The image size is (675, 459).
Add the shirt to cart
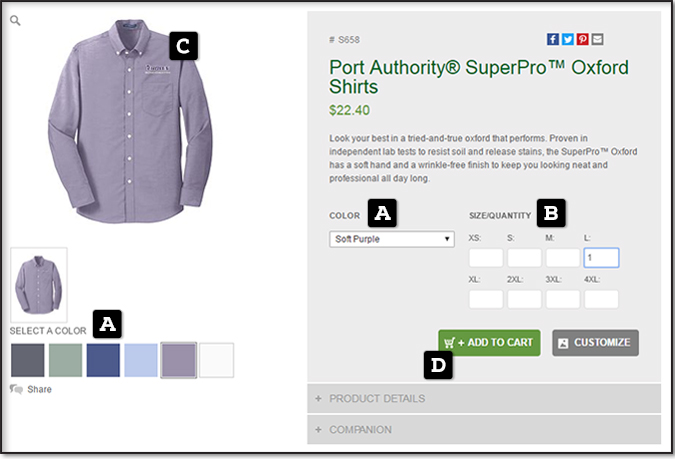point(489,342)
